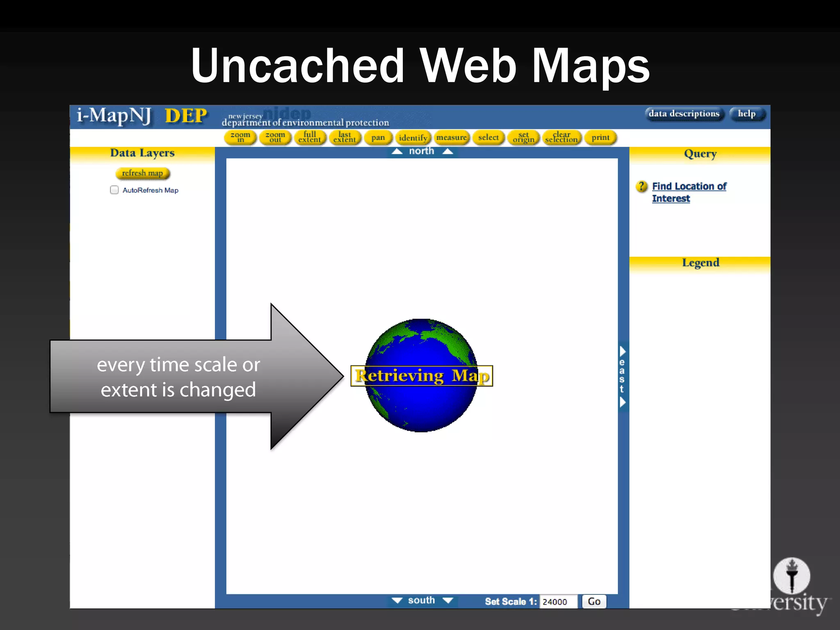The width and height of the screenshot is (840, 630).
Task: Click the i-MapNJ DEP logo
Action: (x=142, y=116)
